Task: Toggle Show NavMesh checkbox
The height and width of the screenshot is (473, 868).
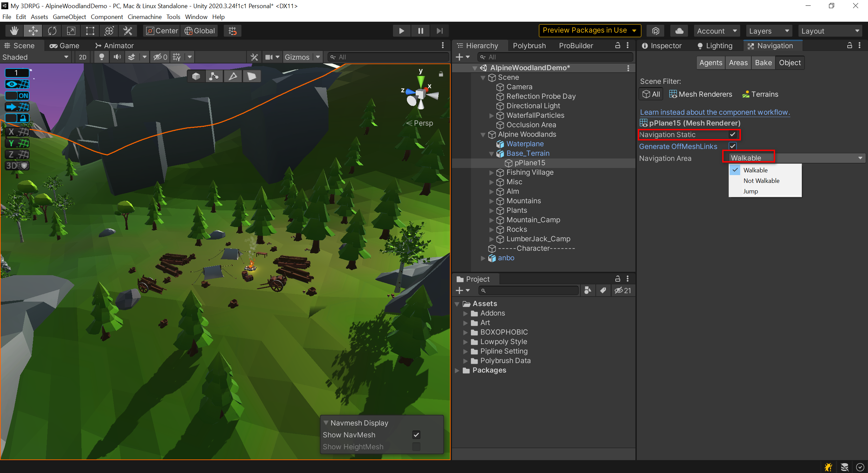Action: (x=416, y=435)
